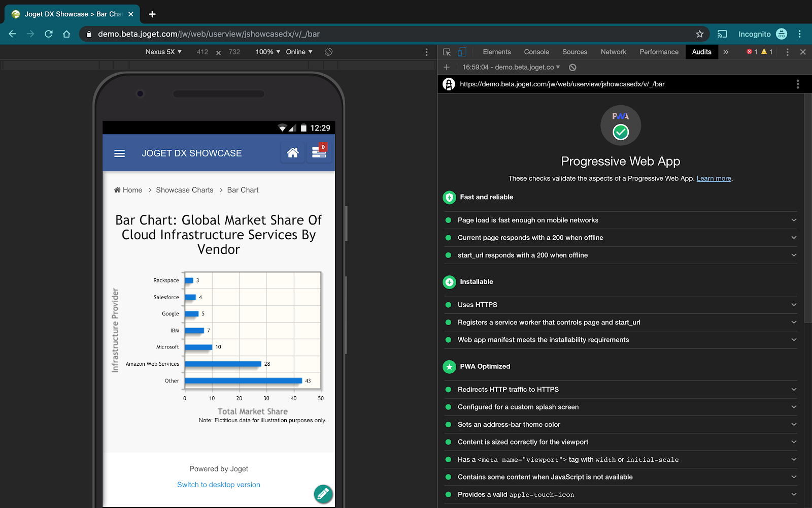The height and width of the screenshot is (508, 812).
Task: Click the browser back arrow
Action: 13,34
